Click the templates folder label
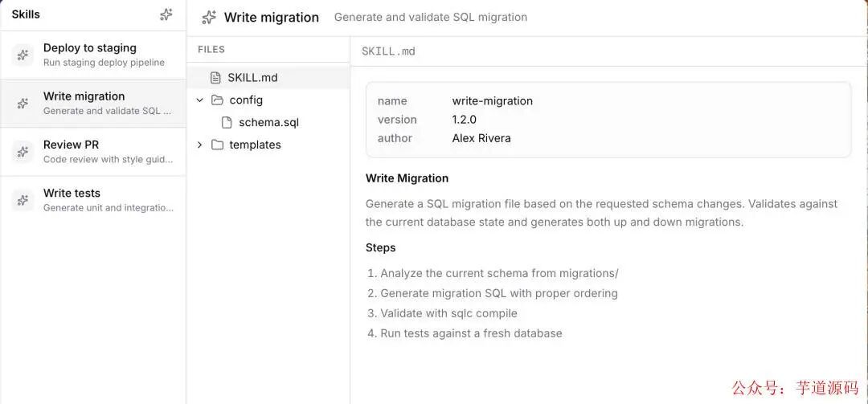 (256, 145)
